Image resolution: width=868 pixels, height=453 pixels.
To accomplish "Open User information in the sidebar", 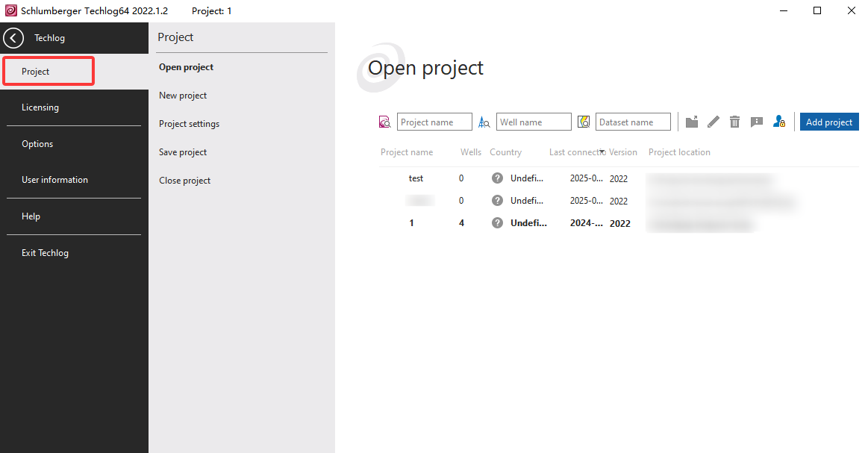I will [x=54, y=180].
